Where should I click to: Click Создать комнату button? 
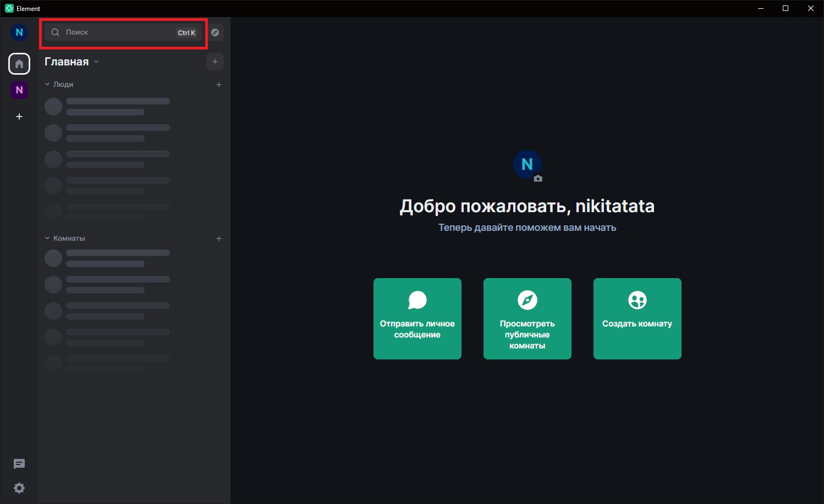pyautogui.click(x=638, y=319)
